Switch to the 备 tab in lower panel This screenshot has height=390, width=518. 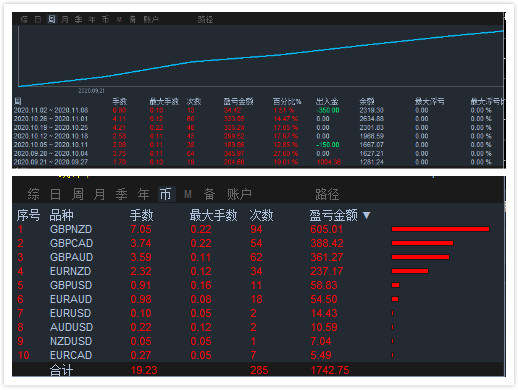(x=209, y=194)
